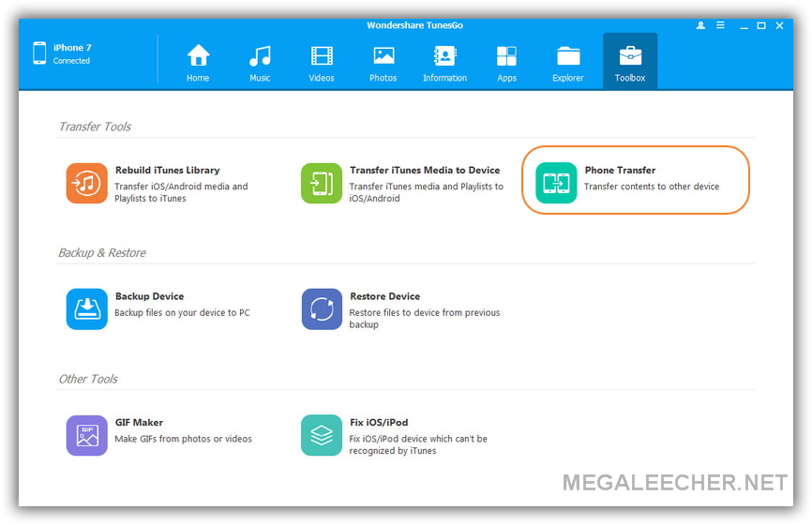Switch to the Photos tab label
This screenshot has height=525, width=812.
[x=383, y=78]
